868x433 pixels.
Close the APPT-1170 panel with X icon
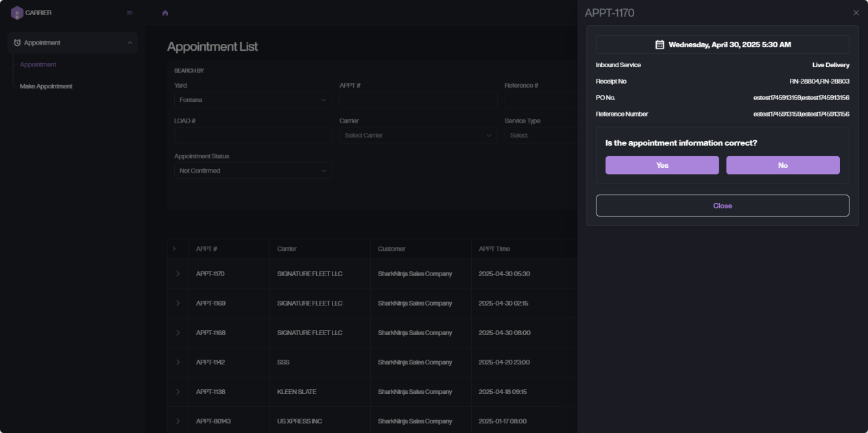point(856,13)
